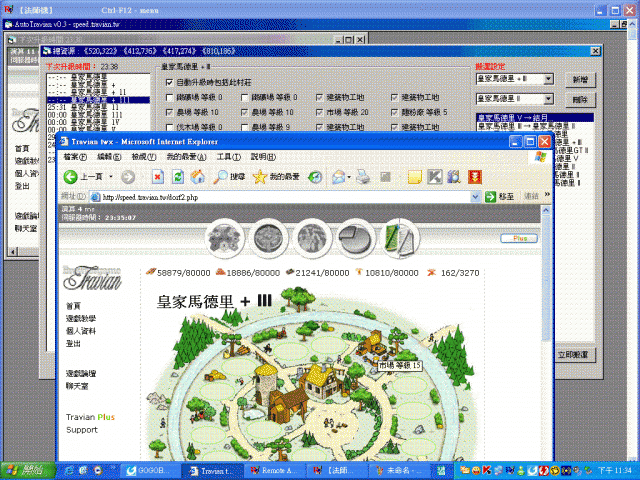
Task: Toggle checkbox before 等級 0 in first column
Action: [x=169, y=98]
